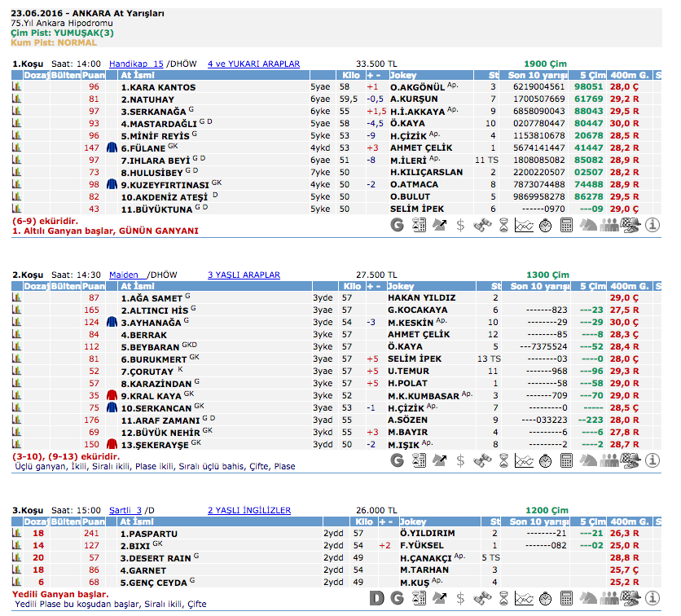
Task: Click the info icon under race 2
Action: pyautogui.click(x=652, y=460)
